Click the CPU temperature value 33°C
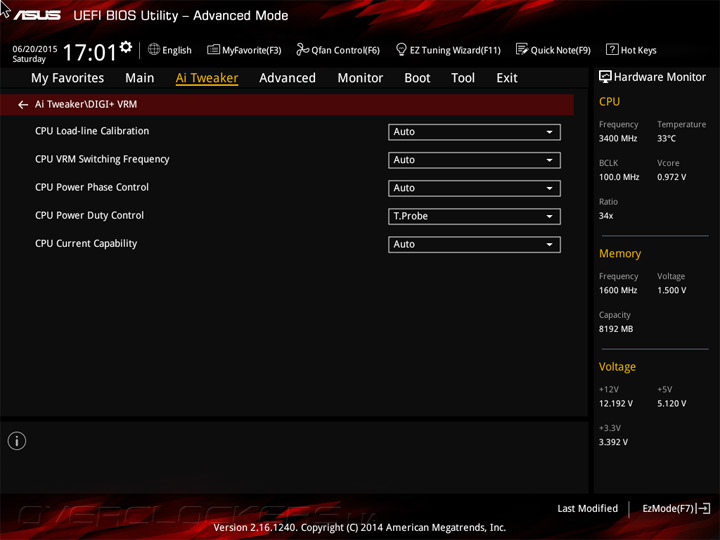Image resolution: width=720 pixels, height=540 pixels. point(666,138)
